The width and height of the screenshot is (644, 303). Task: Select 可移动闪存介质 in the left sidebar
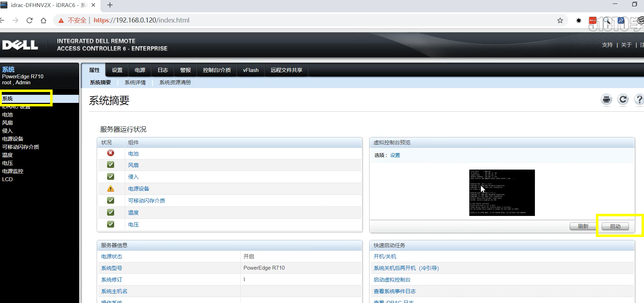tap(21, 147)
